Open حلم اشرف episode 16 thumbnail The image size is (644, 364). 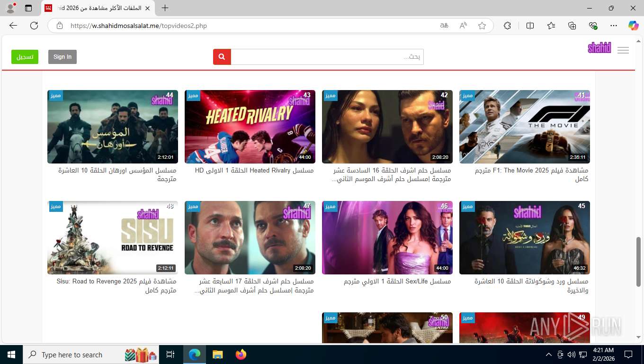(x=387, y=127)
